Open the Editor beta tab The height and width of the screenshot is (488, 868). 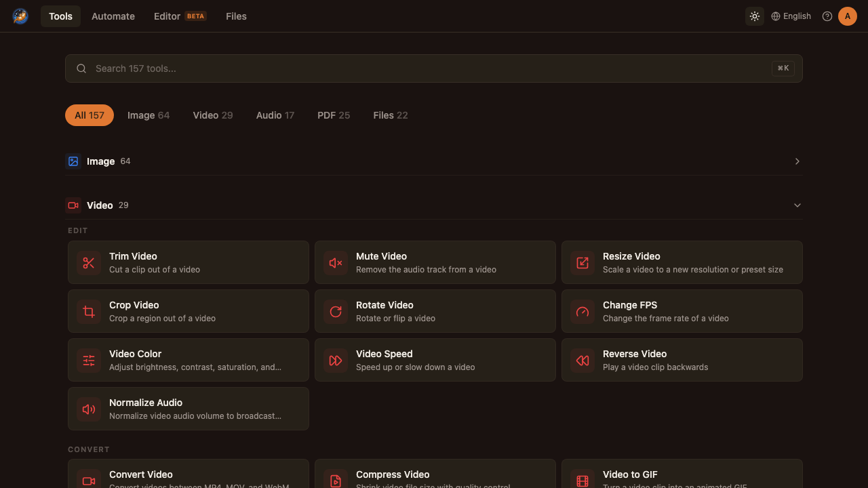click(x=180, y=16)
